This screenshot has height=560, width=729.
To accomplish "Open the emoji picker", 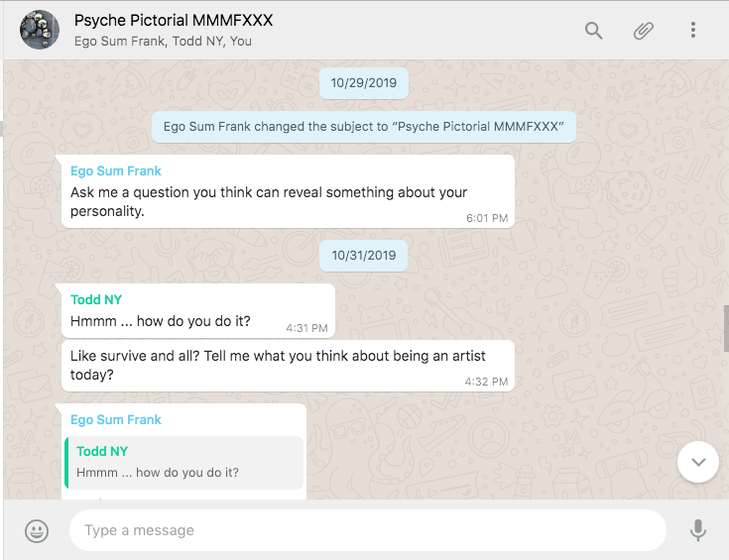I will pos(37,530).
